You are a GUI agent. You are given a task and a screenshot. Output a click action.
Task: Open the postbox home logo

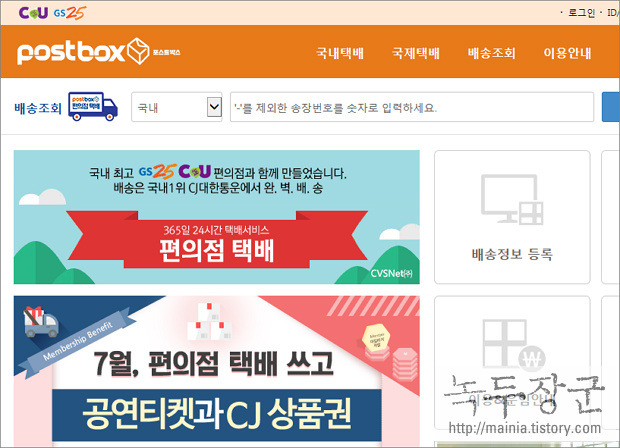click(x=98, y=51)
